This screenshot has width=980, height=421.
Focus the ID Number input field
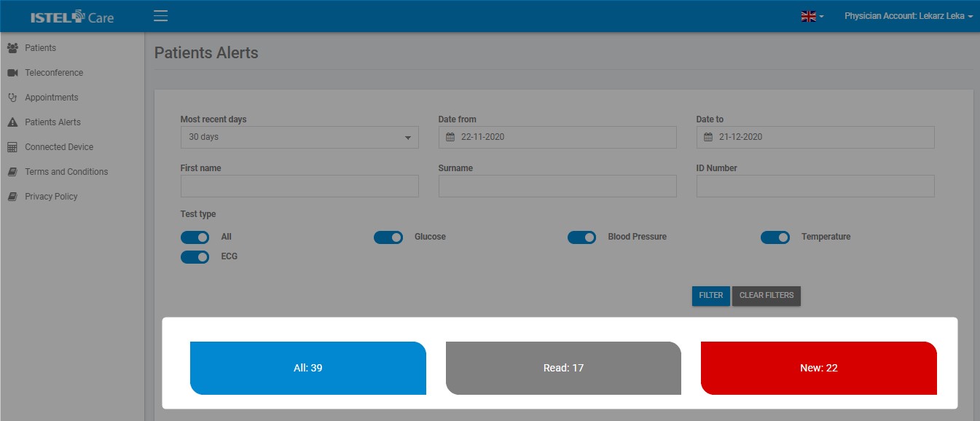[x=815, y=186]
